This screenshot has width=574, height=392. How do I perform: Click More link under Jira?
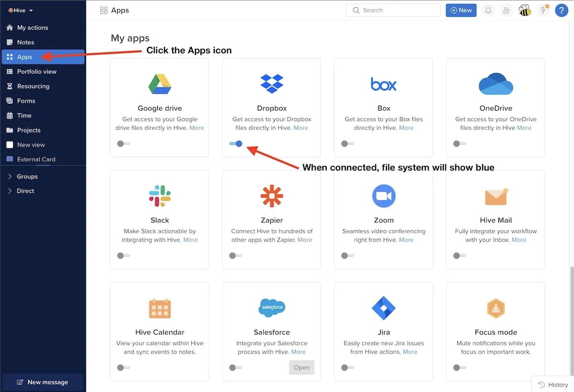(410, 352)
